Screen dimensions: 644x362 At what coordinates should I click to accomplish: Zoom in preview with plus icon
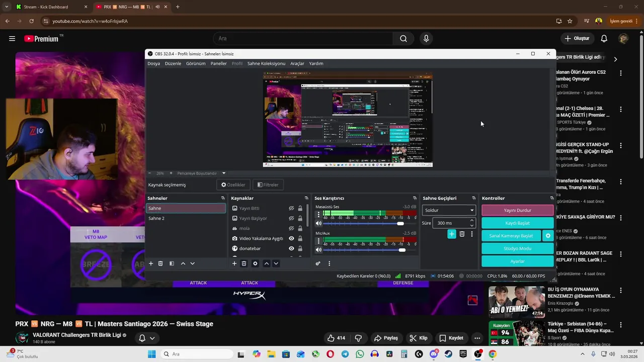click(x=171, y=173)
